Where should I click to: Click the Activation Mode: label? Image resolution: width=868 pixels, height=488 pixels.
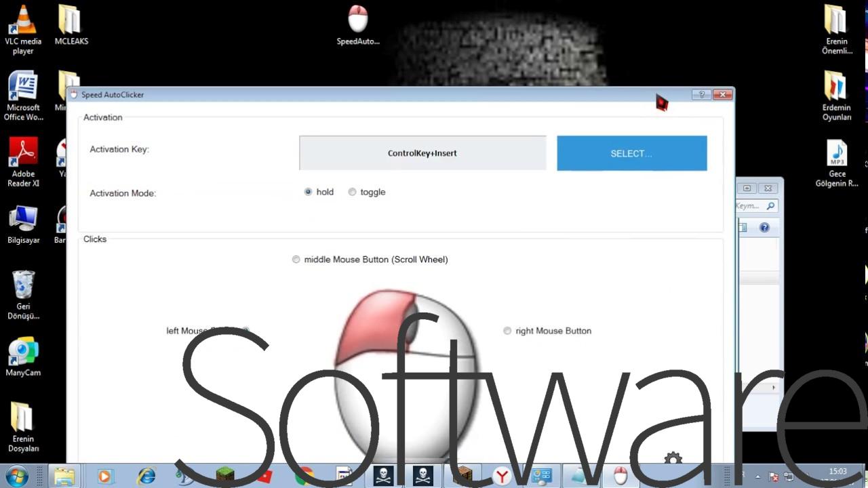pyautogui.click(x=123, y=193)
